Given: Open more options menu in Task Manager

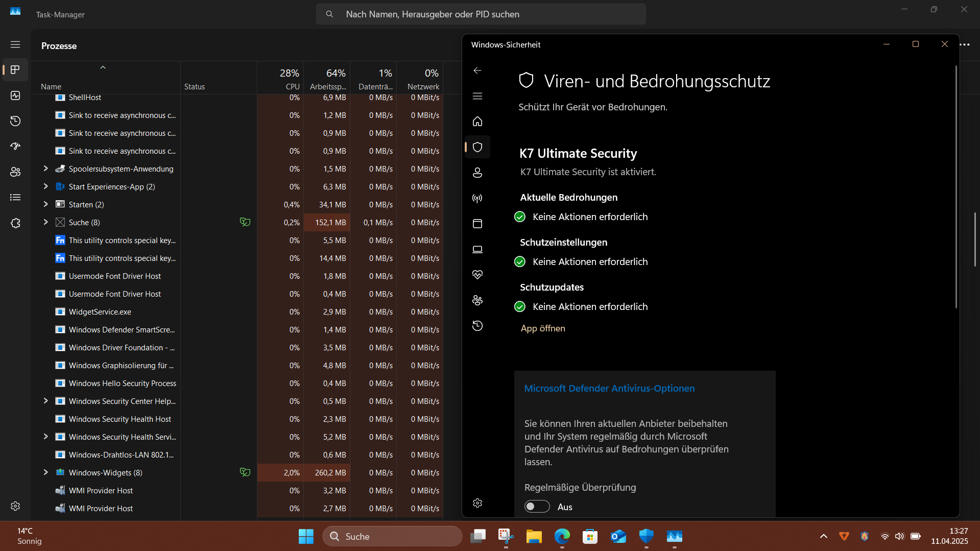Looking at the screenshot, I should click(965, 45).
